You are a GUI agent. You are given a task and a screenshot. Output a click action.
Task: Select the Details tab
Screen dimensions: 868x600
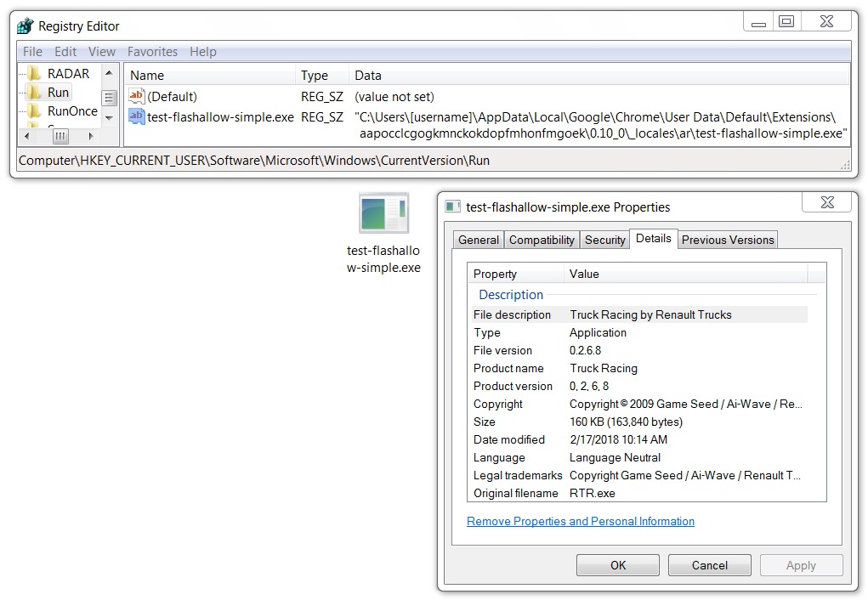tap(653, 239)
